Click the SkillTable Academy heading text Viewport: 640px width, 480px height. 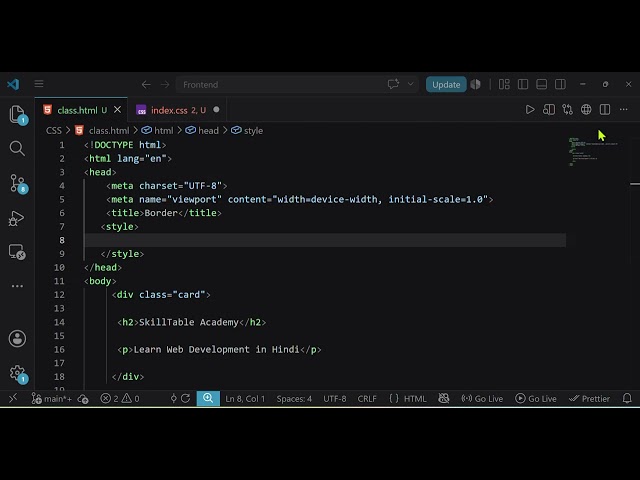189,322
